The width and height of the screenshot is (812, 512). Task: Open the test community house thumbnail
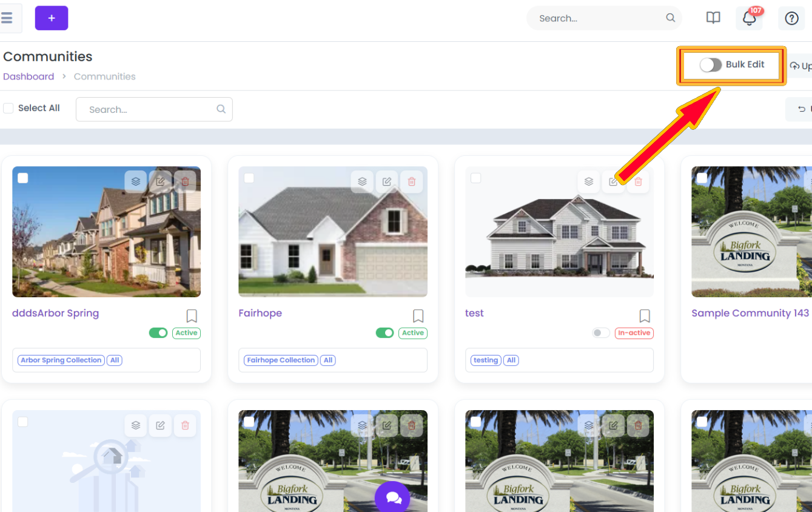559,232
